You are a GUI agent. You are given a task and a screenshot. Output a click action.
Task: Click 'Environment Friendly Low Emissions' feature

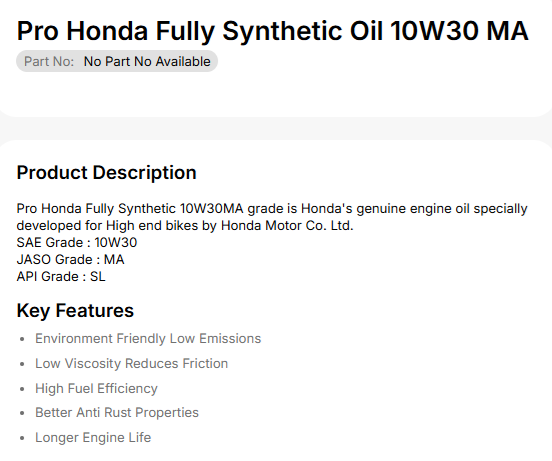148,339
